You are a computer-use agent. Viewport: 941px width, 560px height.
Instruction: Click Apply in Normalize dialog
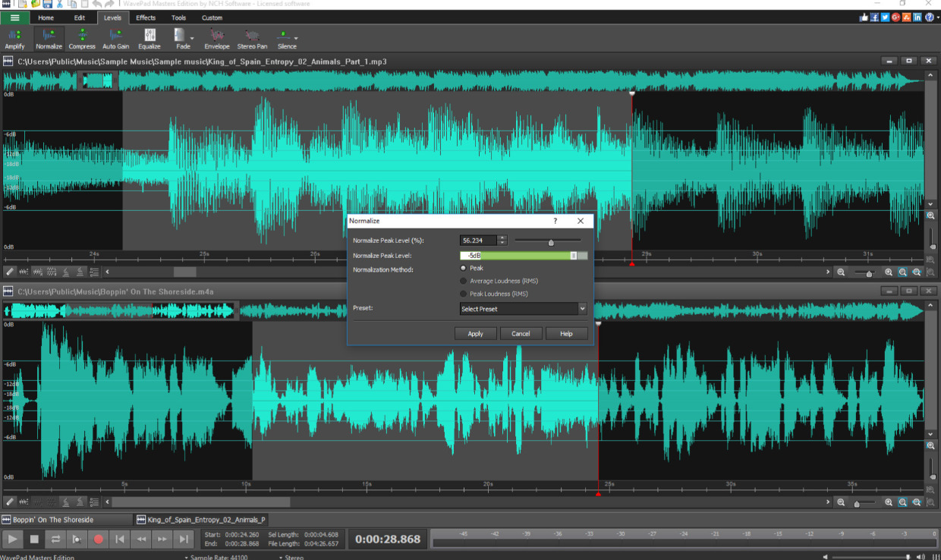pyautogui.click(x=476, y=334)
